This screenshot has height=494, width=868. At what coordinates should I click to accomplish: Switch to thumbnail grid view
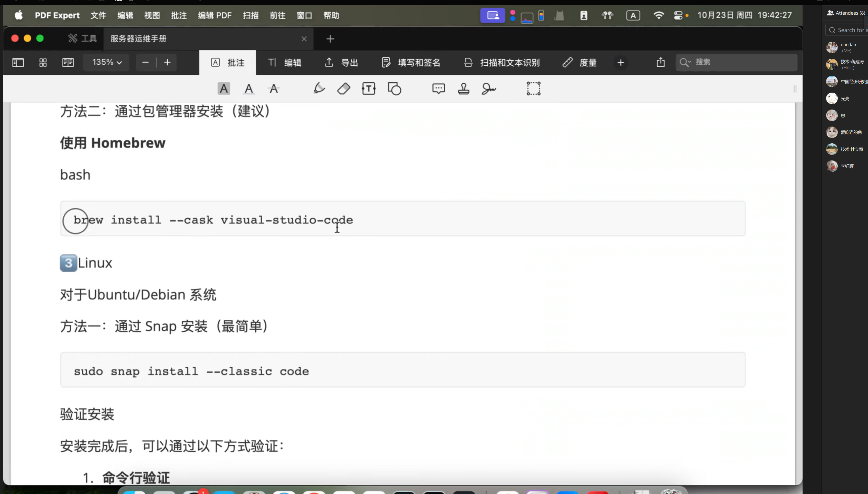click(43, 62)
